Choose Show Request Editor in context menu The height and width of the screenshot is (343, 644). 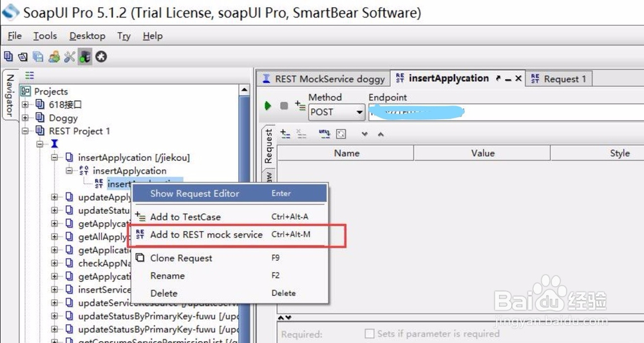(230, 193)
